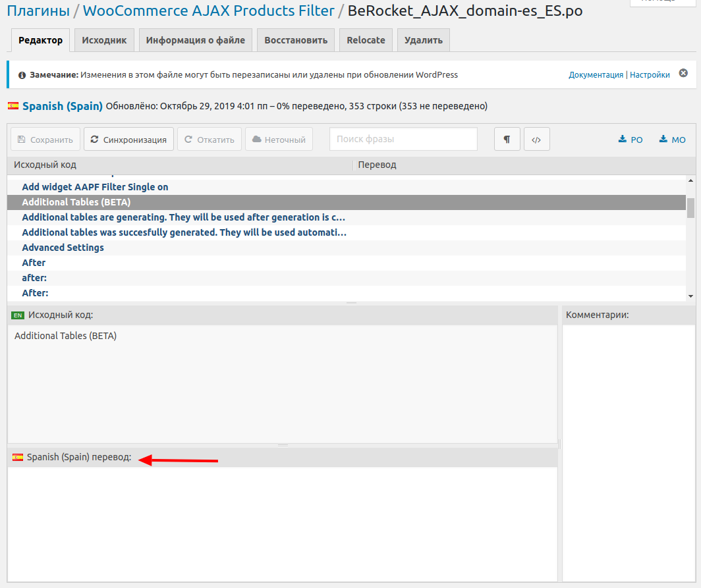Switch to the Исходник tab

pyautogui.click(x=104, y=40)
